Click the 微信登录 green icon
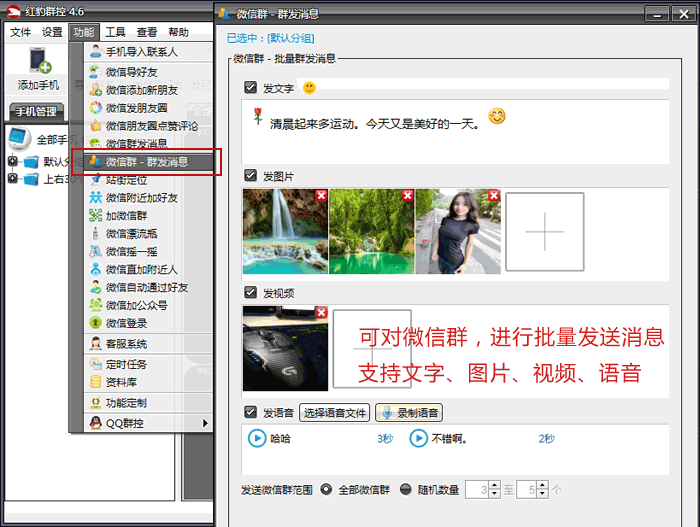 pyautogui.click(x=96, y=322)
